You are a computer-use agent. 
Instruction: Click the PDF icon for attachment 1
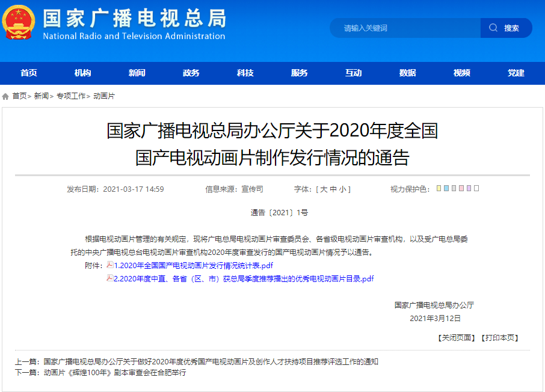coord(109,265)
